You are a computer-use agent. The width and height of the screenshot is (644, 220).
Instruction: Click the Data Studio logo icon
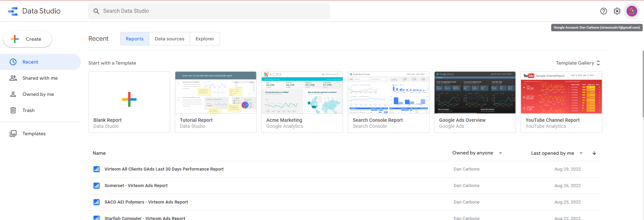(13, 11)
